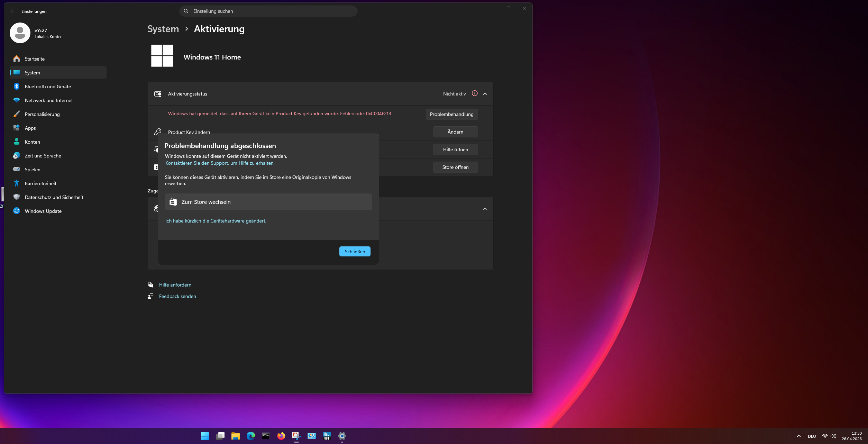
Task: Open the command prompt icon in the taskbar
Action: pyautogui.click(x=266, y=436)
